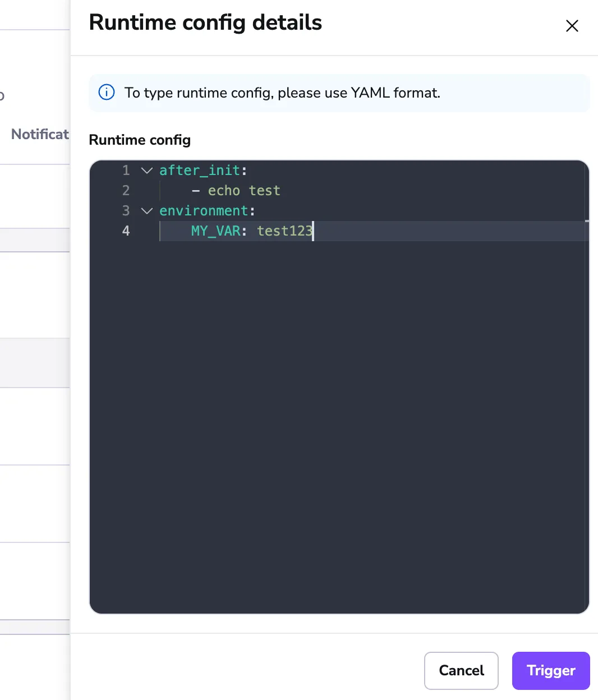Click the MY_VAR key on line 4

[216, 231]
